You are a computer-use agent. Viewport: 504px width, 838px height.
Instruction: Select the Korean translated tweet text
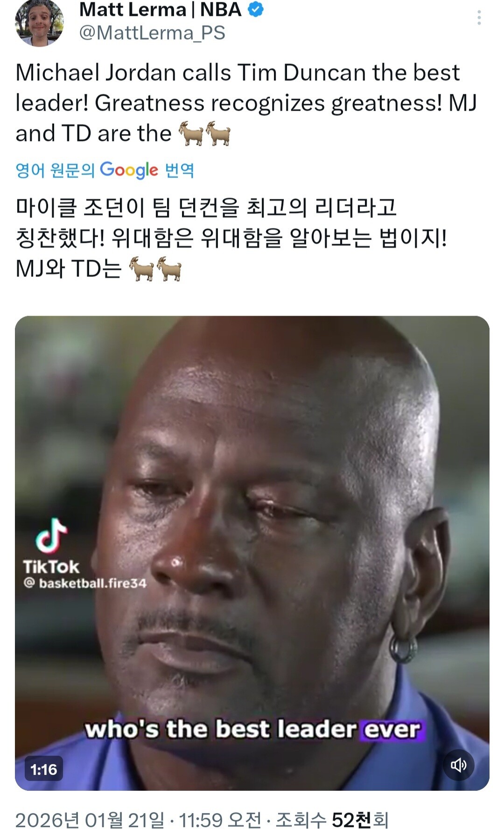coord(231,238)
